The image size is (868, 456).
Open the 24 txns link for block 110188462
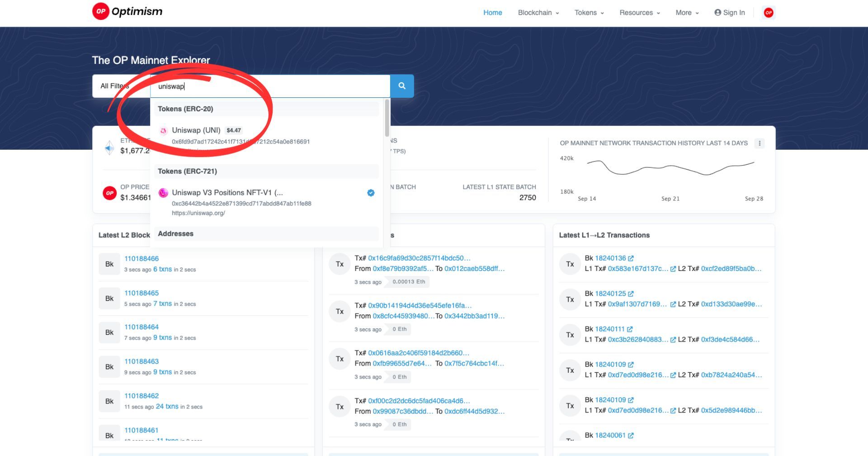[x=167, y=407]
